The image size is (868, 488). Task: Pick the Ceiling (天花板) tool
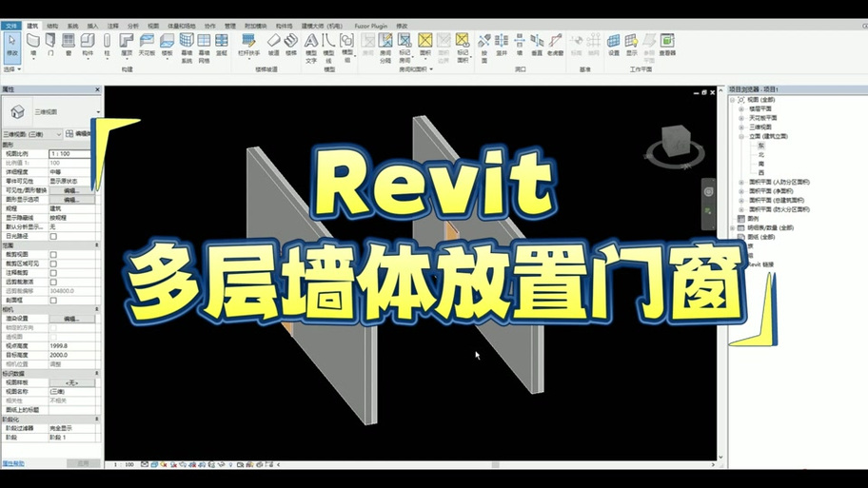(147, 45)
